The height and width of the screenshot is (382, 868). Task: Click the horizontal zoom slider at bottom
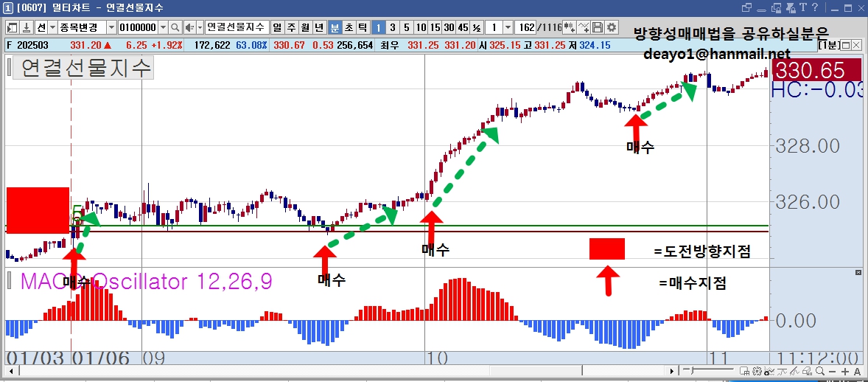709,370
